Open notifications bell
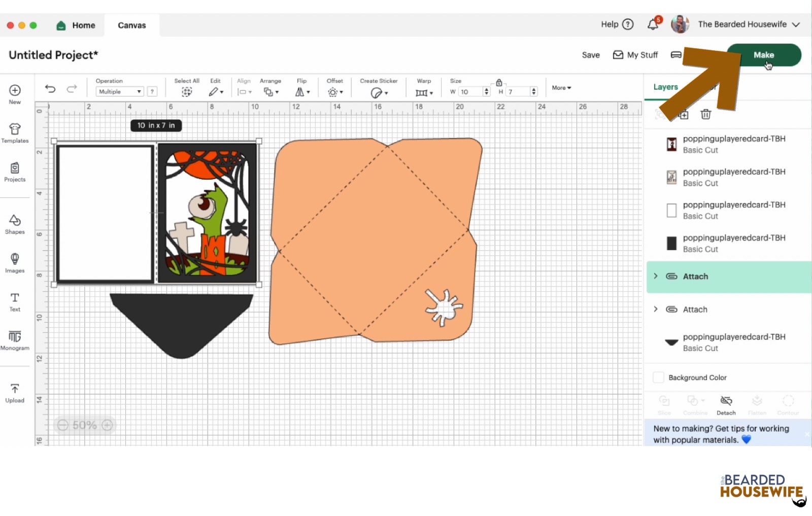The image size is (812, 516). 653,24
